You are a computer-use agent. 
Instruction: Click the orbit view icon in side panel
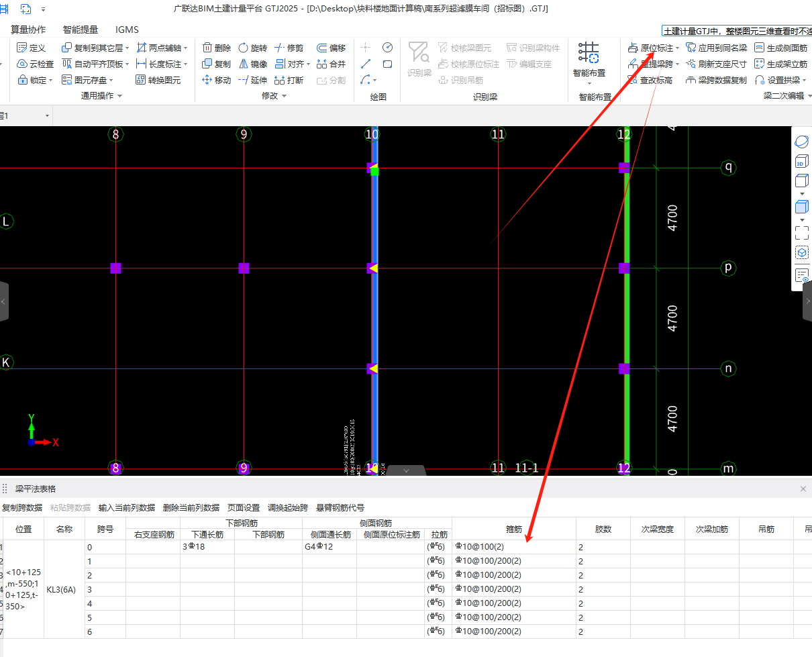coord(801,142)
